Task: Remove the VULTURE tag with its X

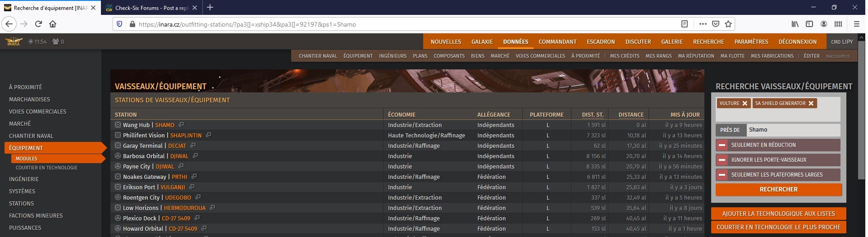Action: coord(745,103)
